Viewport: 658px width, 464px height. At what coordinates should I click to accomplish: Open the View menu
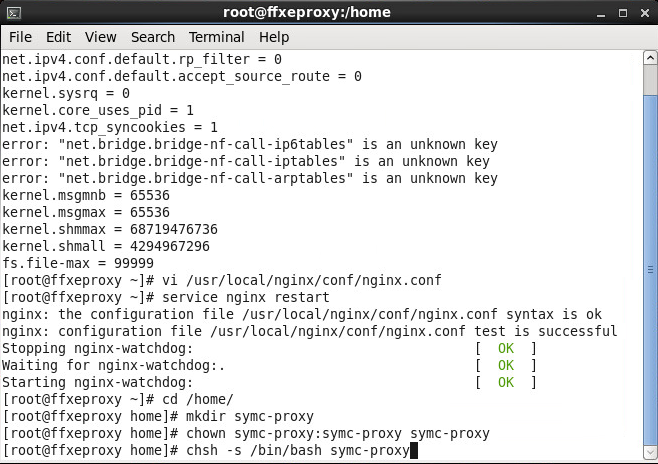pos(100,37)
